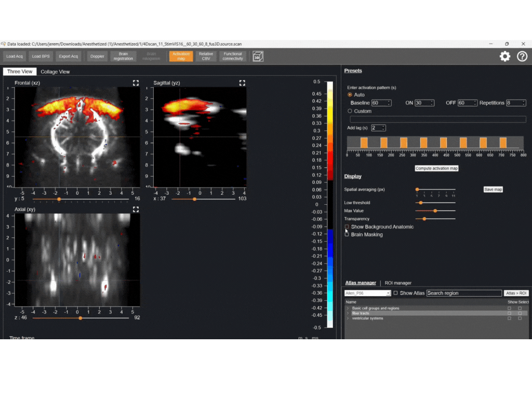Open settings via the gear icon
This screenshot has height=399, width=532.
(x=505, y=57)
